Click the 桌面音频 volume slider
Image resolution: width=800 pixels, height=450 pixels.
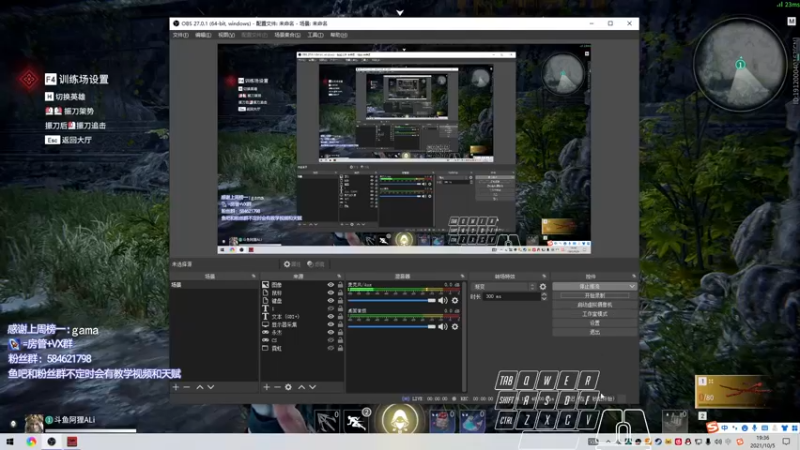(391, 327)
